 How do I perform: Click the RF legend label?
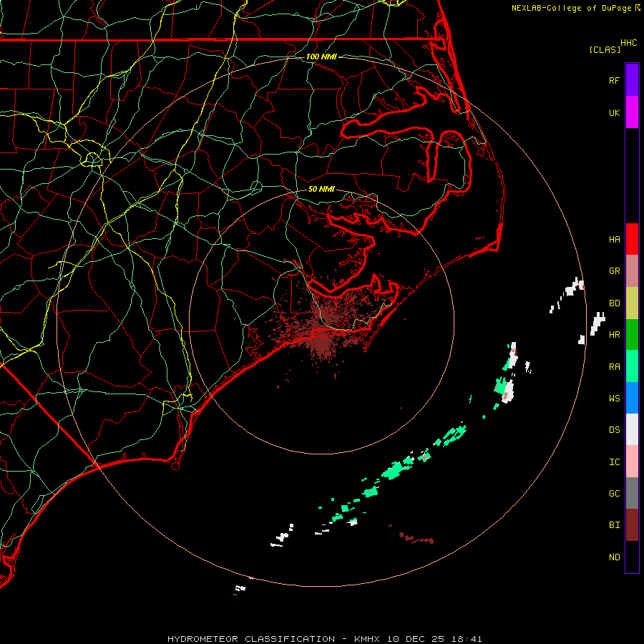tap(614, 80)
